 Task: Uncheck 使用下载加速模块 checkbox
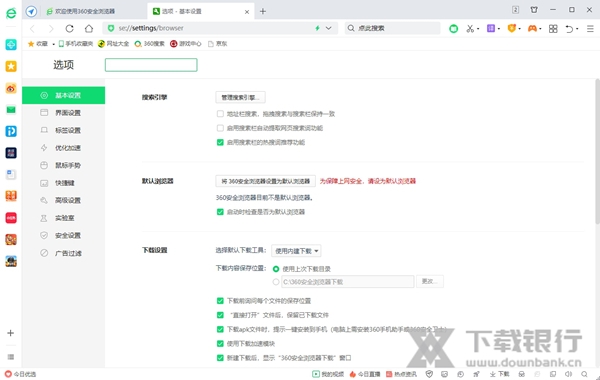coord(220,344)
